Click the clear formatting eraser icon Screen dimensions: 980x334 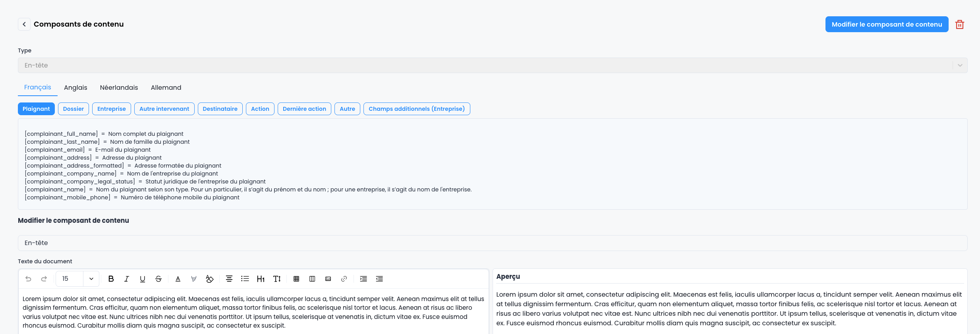[210, 279]
